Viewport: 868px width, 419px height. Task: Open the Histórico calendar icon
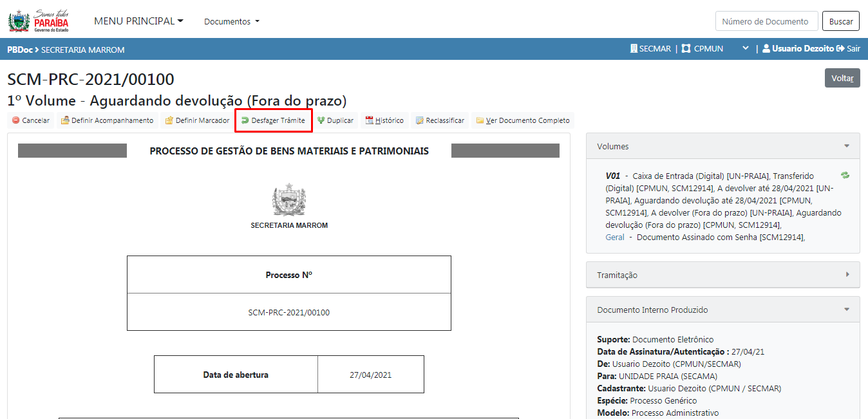370,120
